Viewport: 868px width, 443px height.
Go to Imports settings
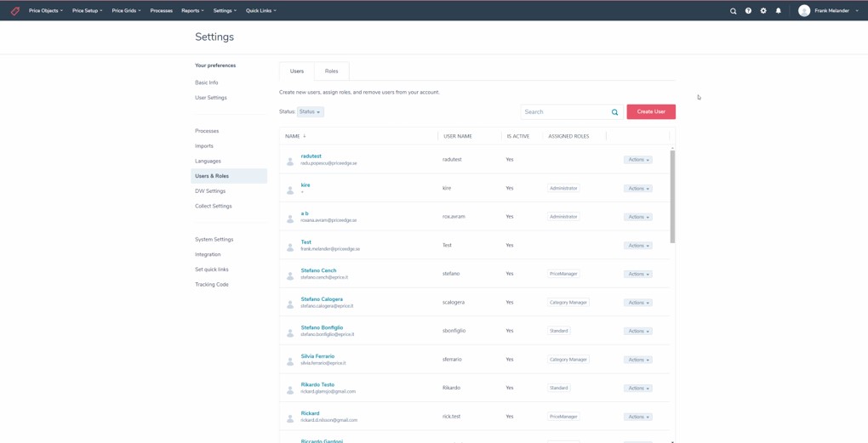pyautogui.click(x=204, y=146)
